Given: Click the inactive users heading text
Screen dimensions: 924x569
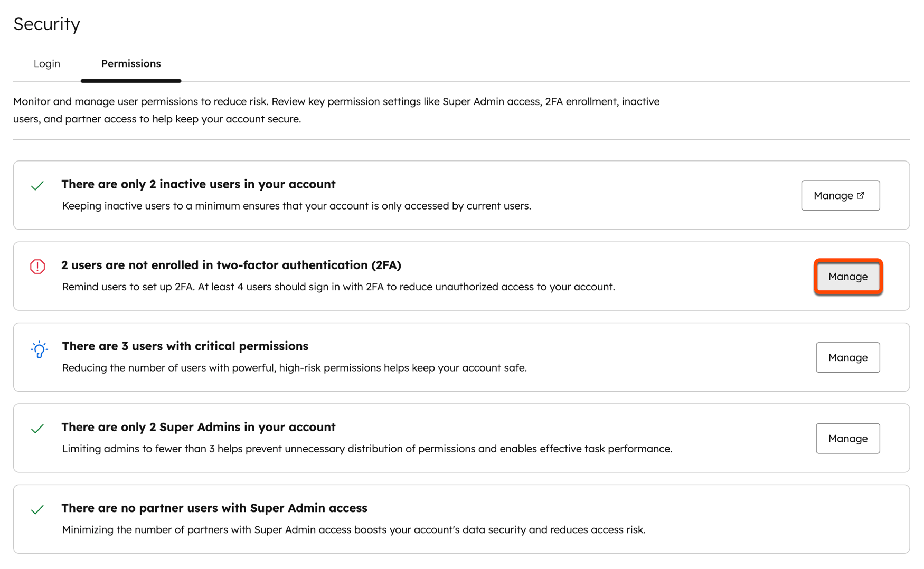Looking at the screenshot, I should (x=199, y=184).
